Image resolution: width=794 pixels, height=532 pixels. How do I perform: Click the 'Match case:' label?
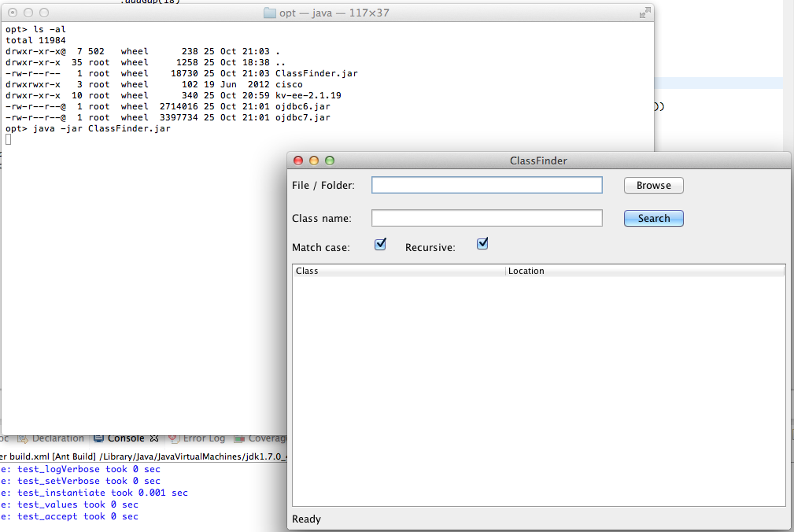(320, 248)
